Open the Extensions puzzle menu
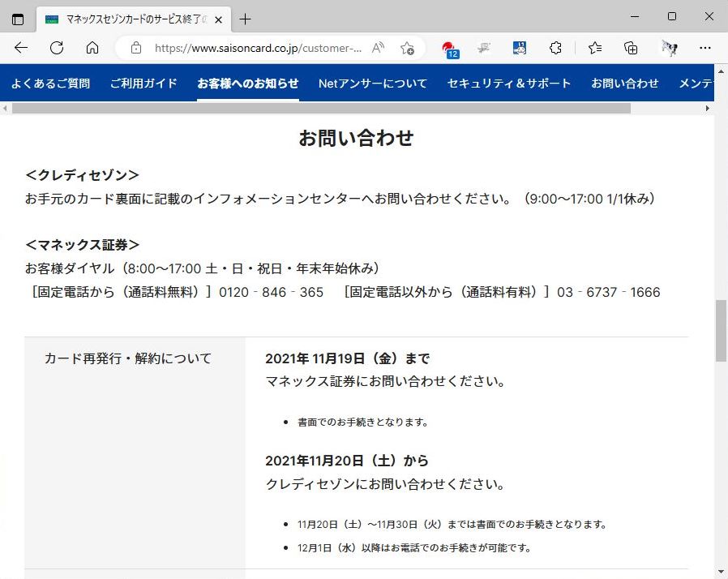The image size is (728, 579). [555, 48]
